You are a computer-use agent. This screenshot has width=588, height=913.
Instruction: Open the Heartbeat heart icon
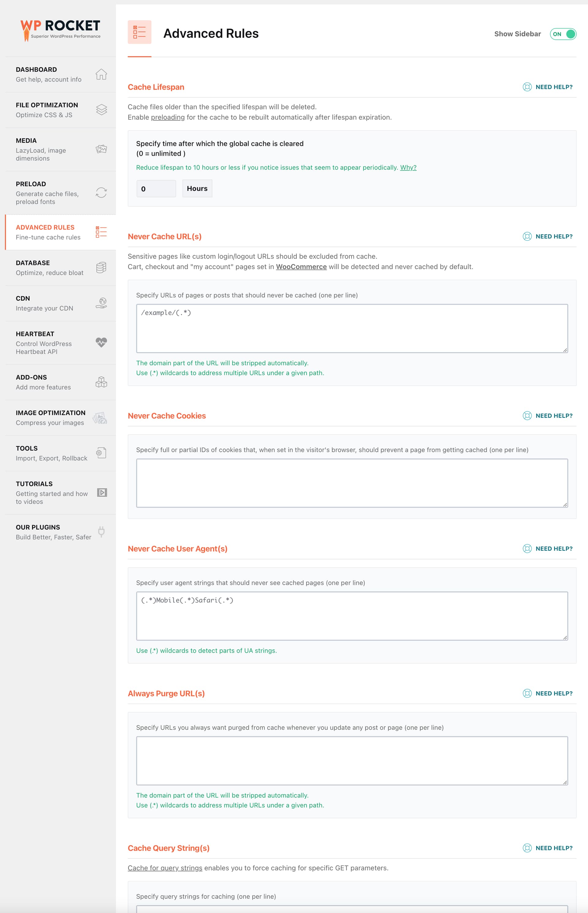(101, 342)
